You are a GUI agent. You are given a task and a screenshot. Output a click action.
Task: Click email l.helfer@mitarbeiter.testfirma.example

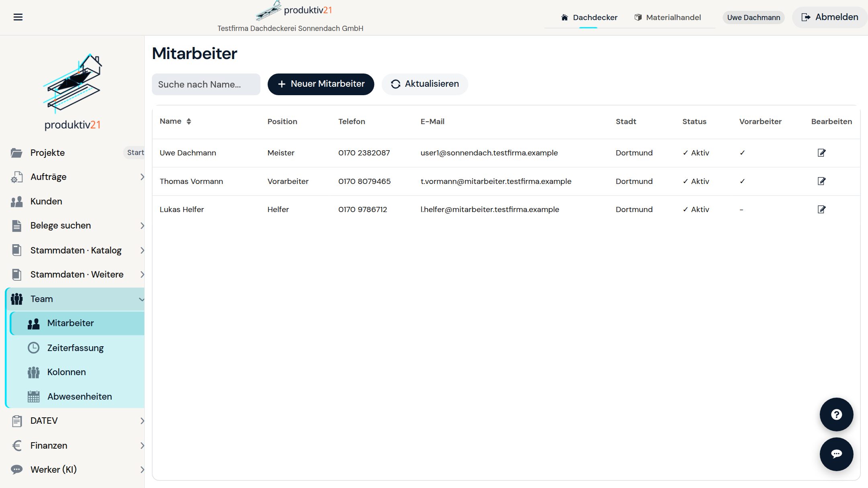[x=490, y=209]
